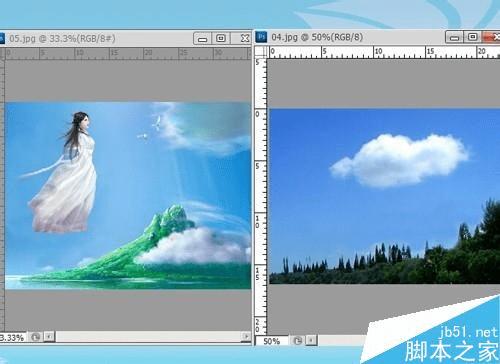500x364 pixels.
Task: Click the 05.jpg @ 33.3% title bar text
Action: pos(62,39)
